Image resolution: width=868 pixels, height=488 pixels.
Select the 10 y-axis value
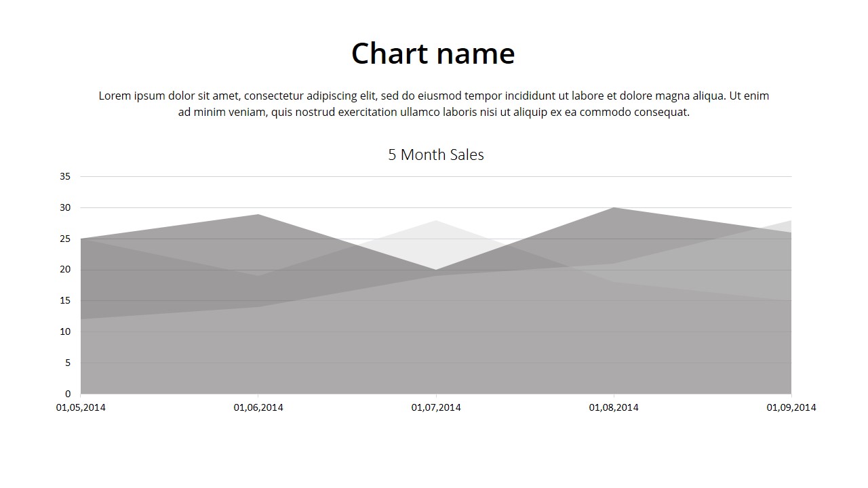[65, 331]
